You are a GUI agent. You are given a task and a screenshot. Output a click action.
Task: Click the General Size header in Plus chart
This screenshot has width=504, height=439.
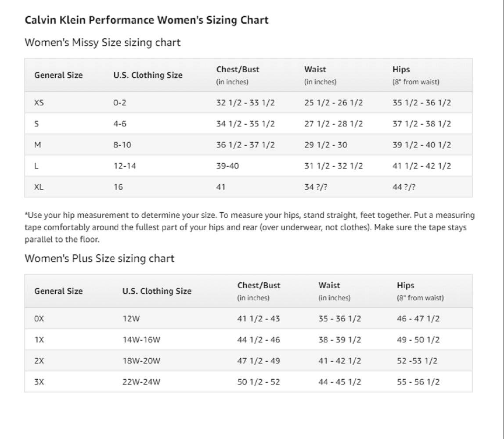pos(58,291)
